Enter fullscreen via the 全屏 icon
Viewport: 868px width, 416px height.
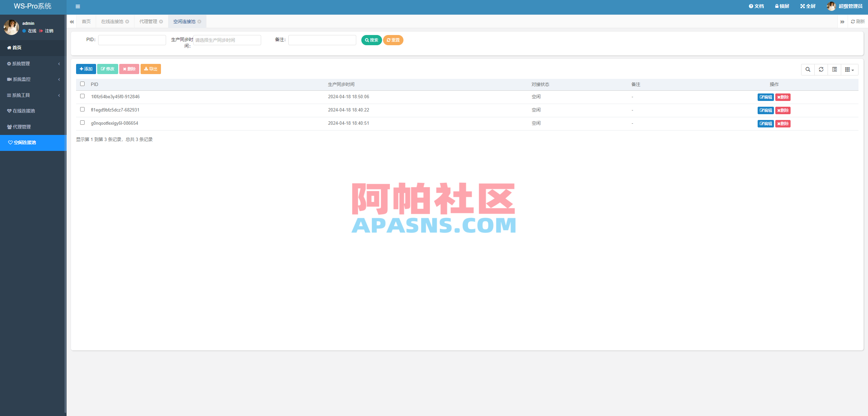pos(808,6)
